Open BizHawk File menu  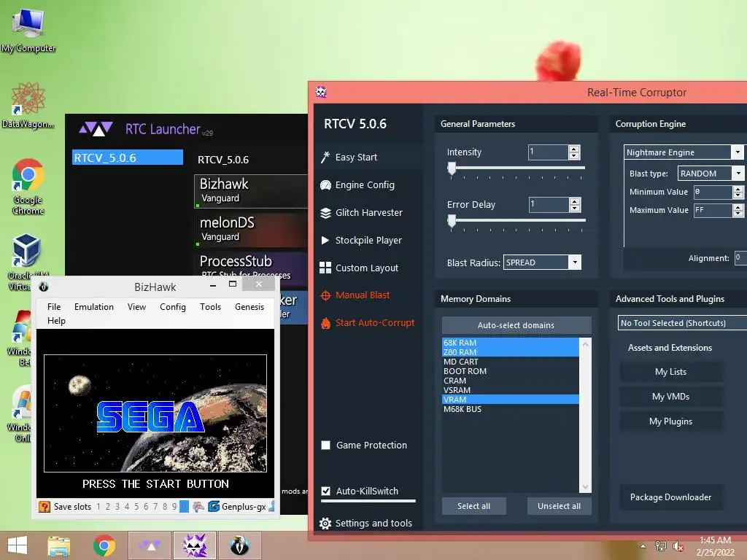(x=54, y=307)
